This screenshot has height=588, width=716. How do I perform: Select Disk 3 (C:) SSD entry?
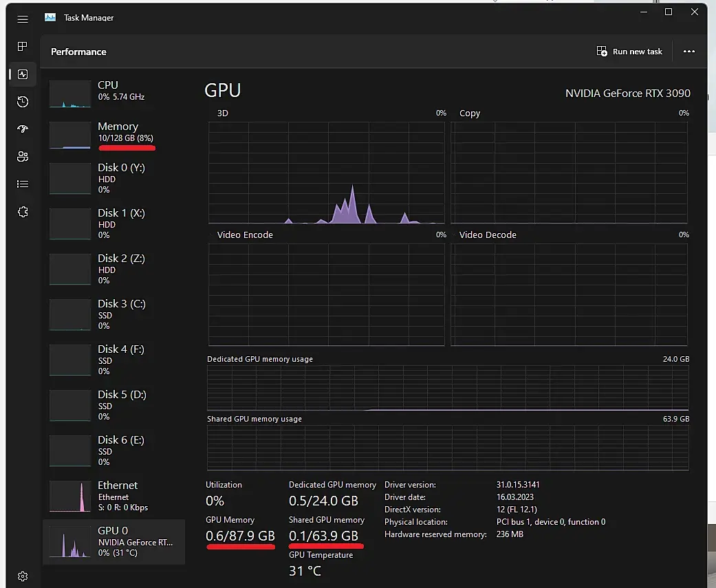tap(113, 314)
